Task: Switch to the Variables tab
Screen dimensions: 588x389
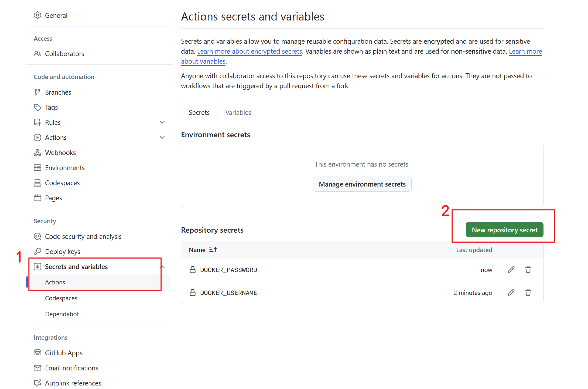Action: tap(238, 112)
